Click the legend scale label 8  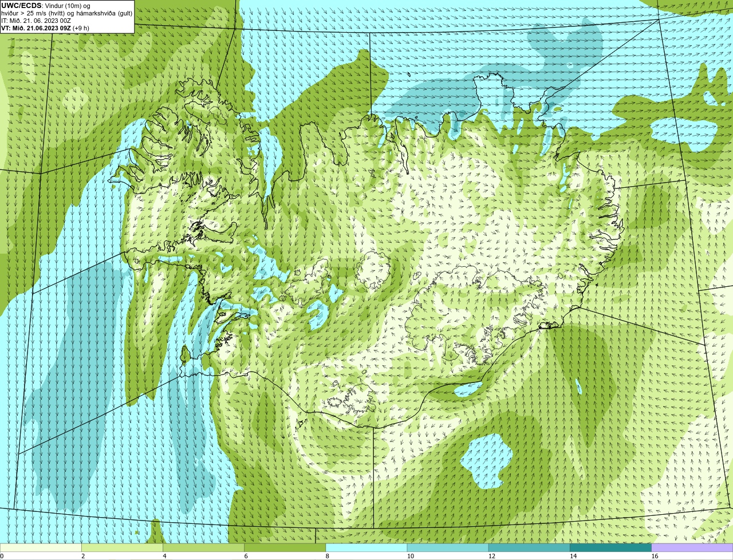click(x=328, y=556)
